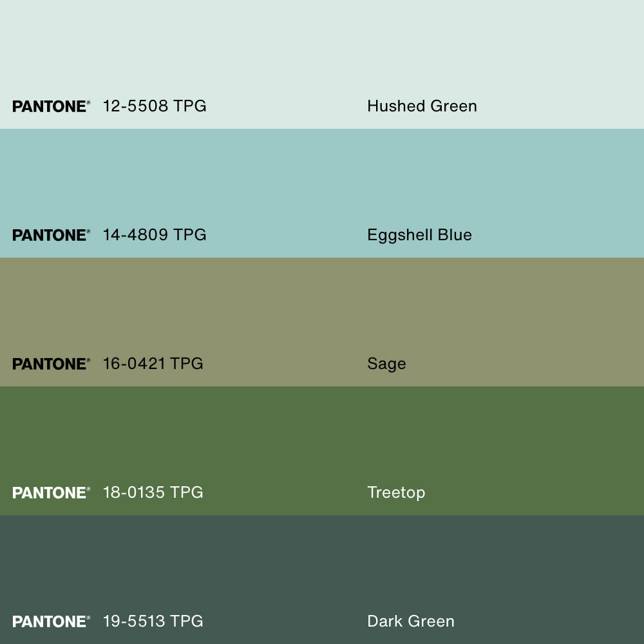
Task: Click the white PANTONE logo on Dark Green
Action: coord(51,621)
